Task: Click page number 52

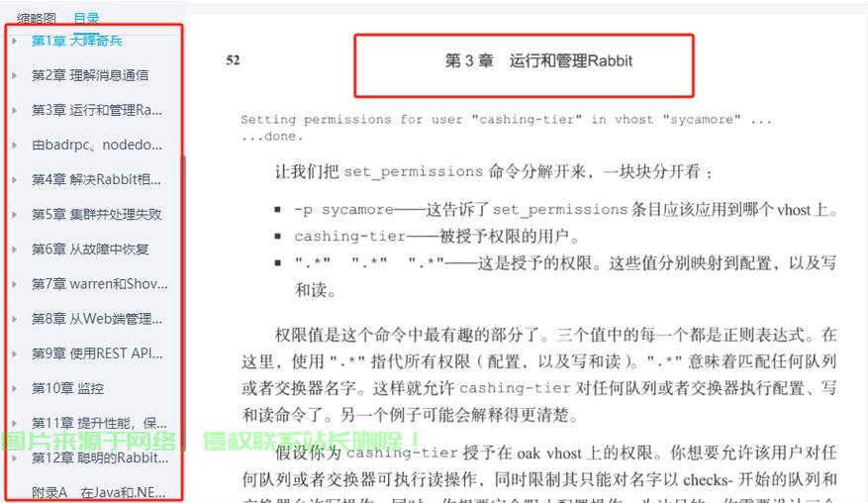Action: 233,60
